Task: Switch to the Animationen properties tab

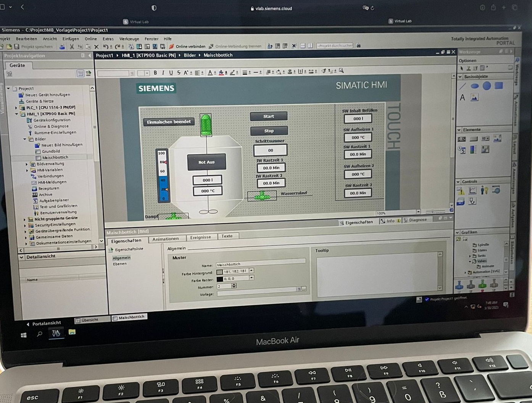Action: (165, 239)
